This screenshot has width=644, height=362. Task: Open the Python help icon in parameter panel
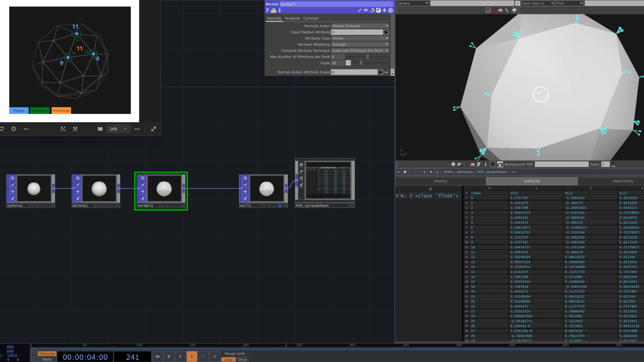pos(273,10)
